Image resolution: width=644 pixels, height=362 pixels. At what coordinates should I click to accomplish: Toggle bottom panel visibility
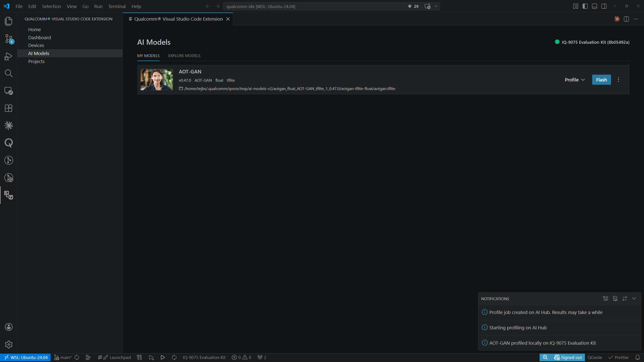(x=594, y=6)
